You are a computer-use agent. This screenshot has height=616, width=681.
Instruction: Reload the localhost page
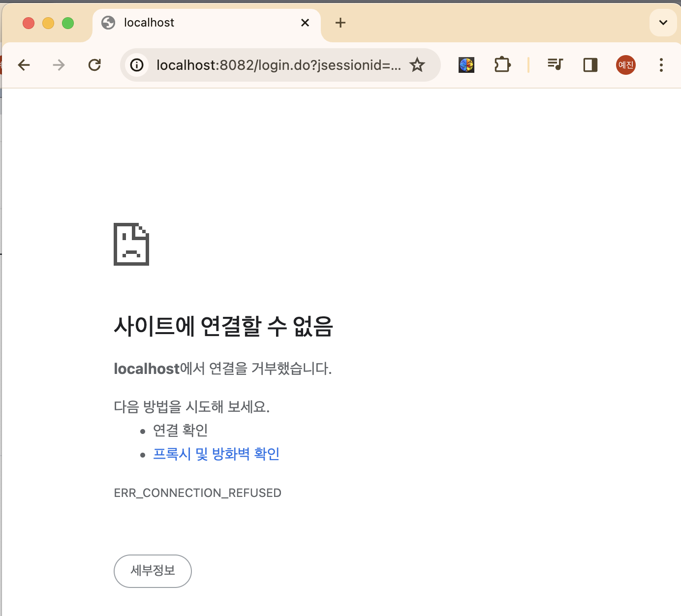point(94,65)
